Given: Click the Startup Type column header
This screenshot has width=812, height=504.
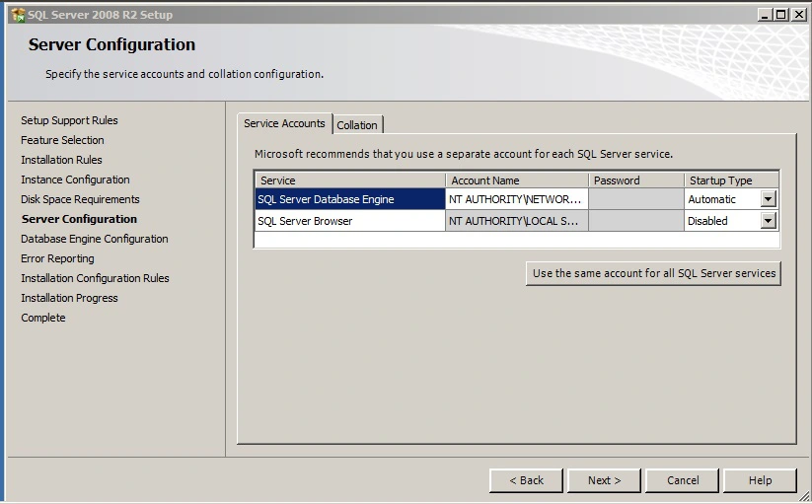Looking at the screenshot, I should (730, 180).
